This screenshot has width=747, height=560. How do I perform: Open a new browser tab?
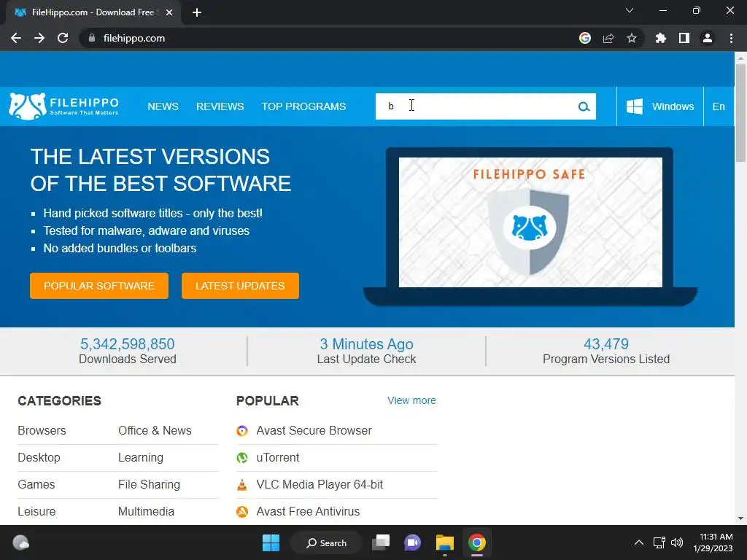click(x=197, y=12)
